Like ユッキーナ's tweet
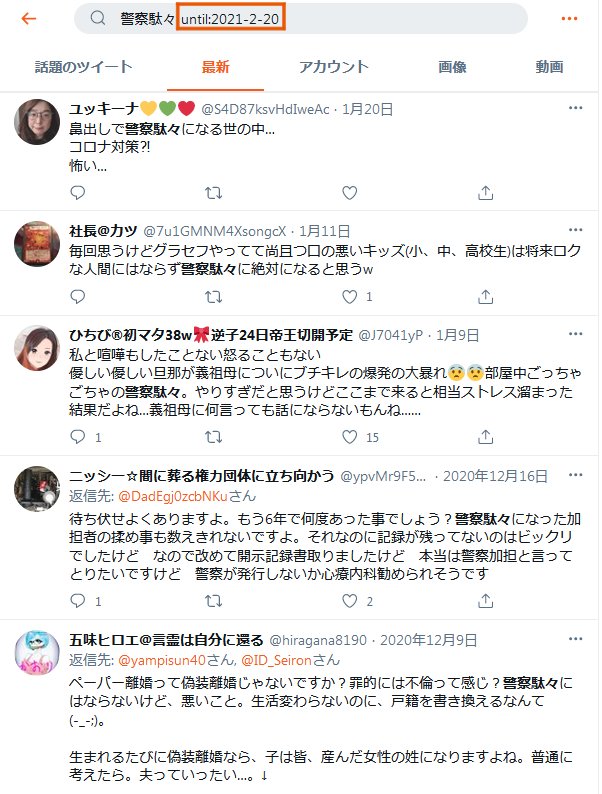 click(349, 193)
